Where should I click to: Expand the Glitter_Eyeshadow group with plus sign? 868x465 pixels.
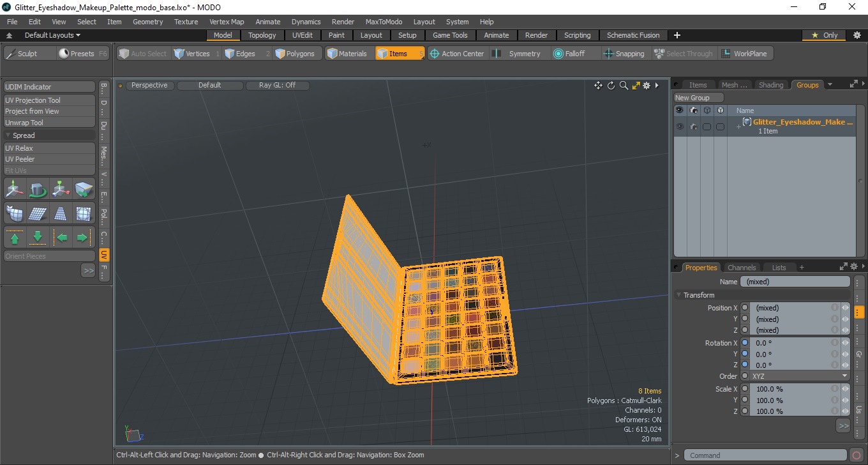tap(738, 126)
